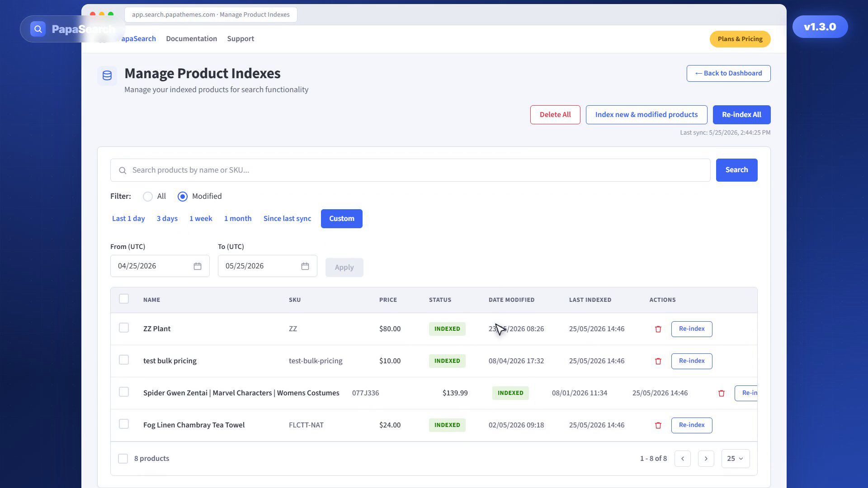The image size is (868, 488).
Task: Click the STATUS column header
Action: tap(440, 300)
